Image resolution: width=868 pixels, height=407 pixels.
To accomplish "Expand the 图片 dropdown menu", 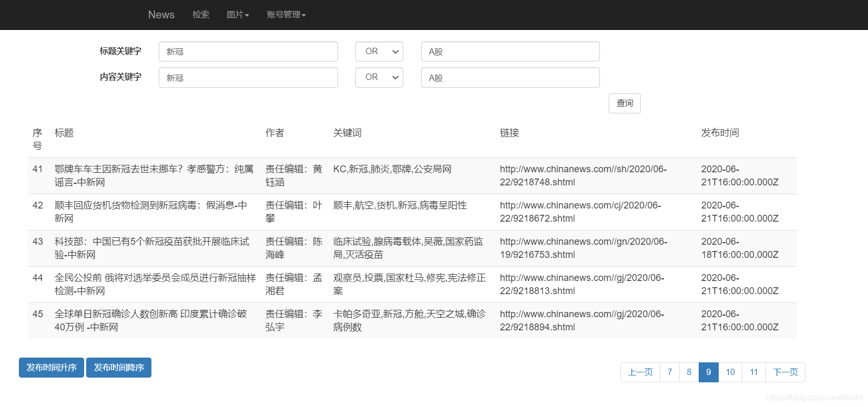I will coord(238,15).
